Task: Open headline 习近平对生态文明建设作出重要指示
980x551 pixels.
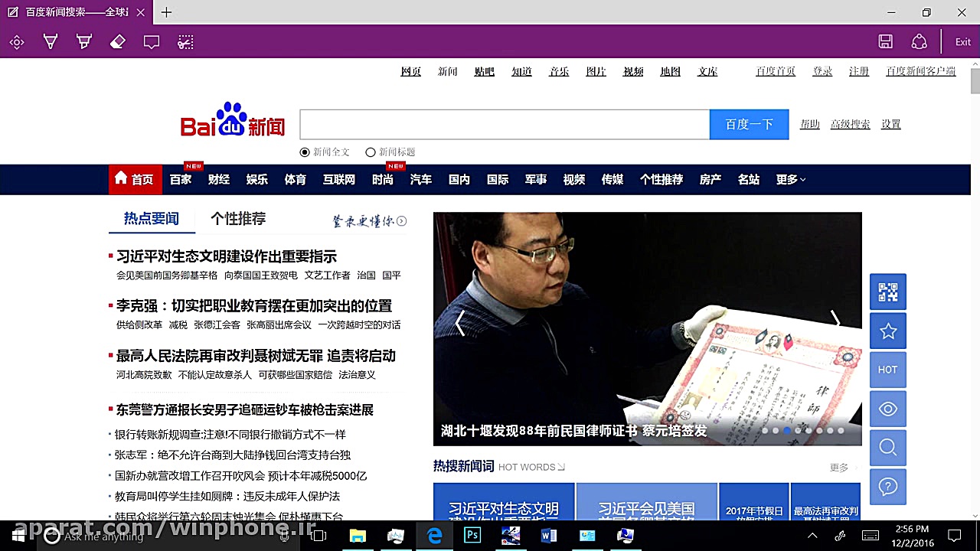Action: (x=227, y=256)
